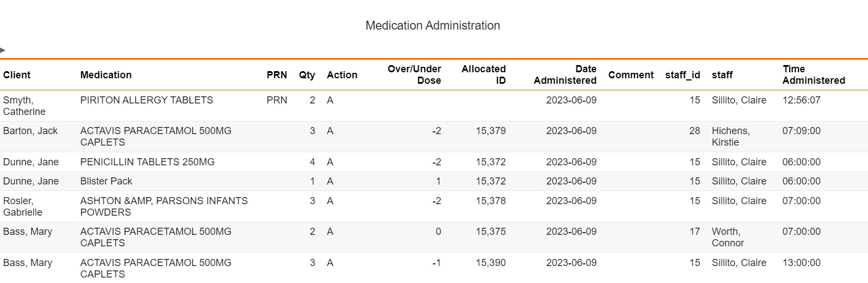Click the Over/Under Dose column header
The width and height of the screenshot is (868, 283).
[x=414, y=74]
